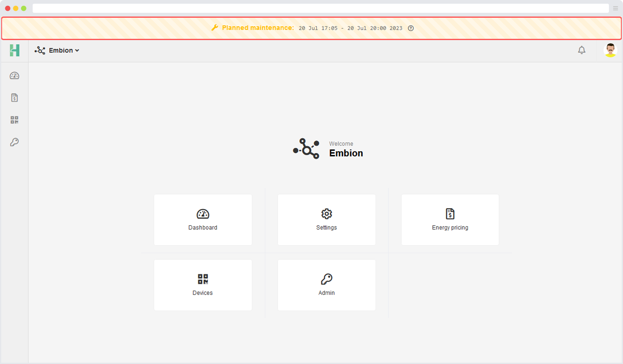Open Energy pricing from the left sidebar
This screenshot has height=364, width=623.
pos(14,98)
